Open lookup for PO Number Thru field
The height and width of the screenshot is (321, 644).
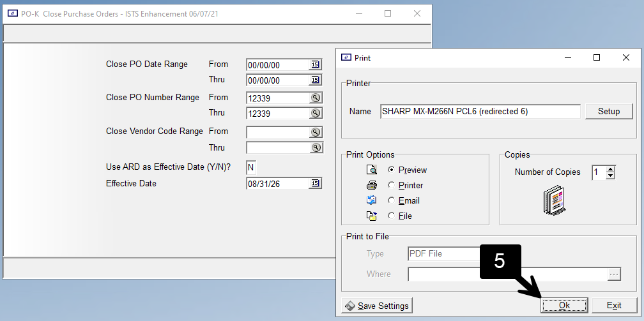[x=315, y=114]
